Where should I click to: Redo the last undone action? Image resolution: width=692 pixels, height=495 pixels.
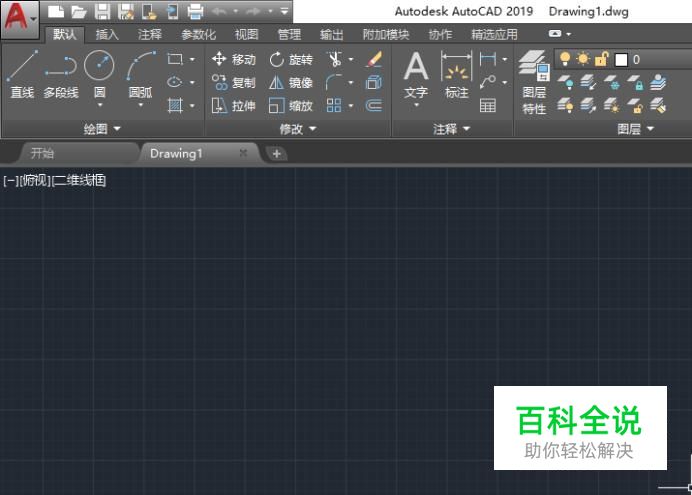point(253,11)
